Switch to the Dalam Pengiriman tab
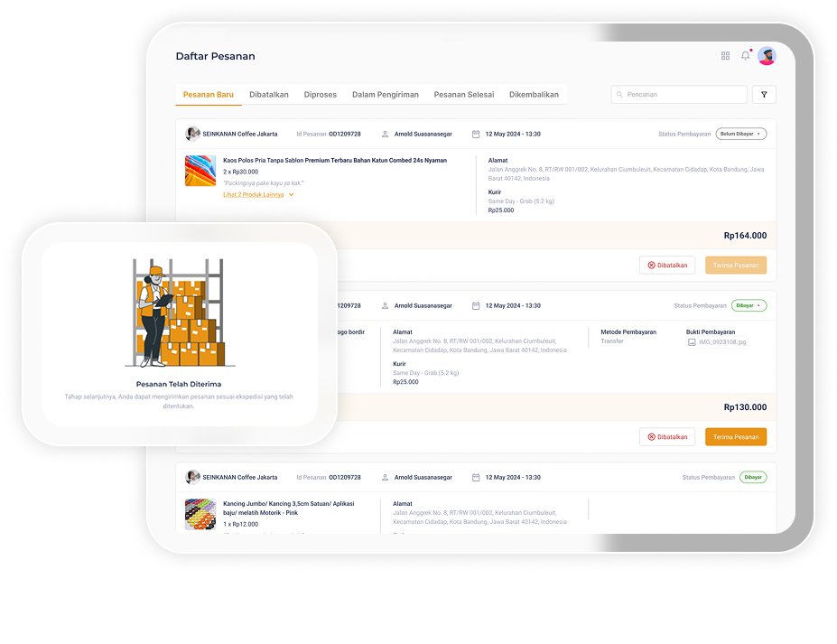The width and height of the screenshot is (837, 644). [x=385, y=94]
